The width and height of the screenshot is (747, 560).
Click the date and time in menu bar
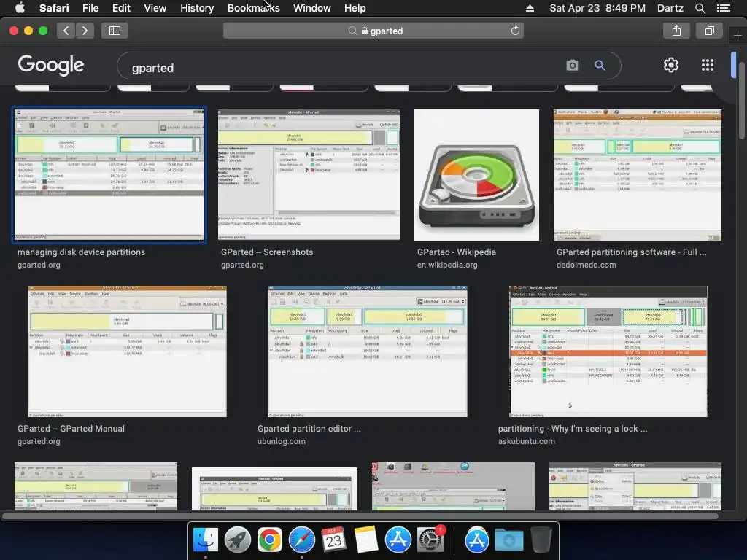click(x=597, y=8)
